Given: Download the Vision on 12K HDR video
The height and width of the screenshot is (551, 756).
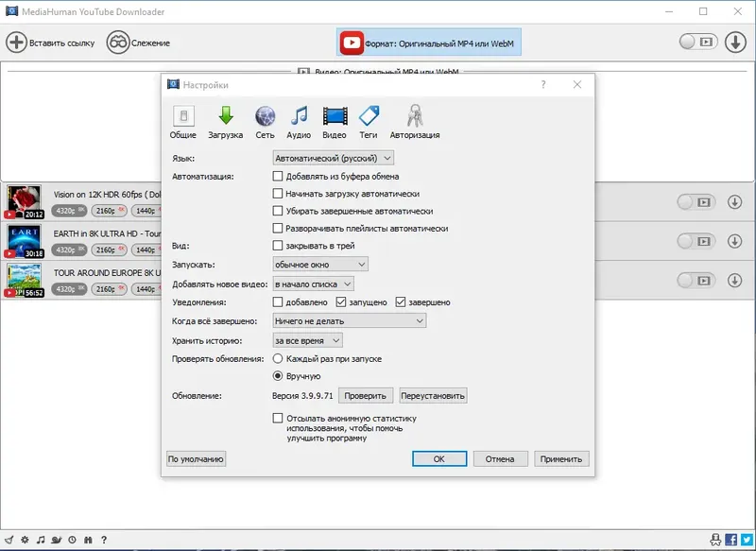Looking at the screenshot, I should click(x=735, y=202).
